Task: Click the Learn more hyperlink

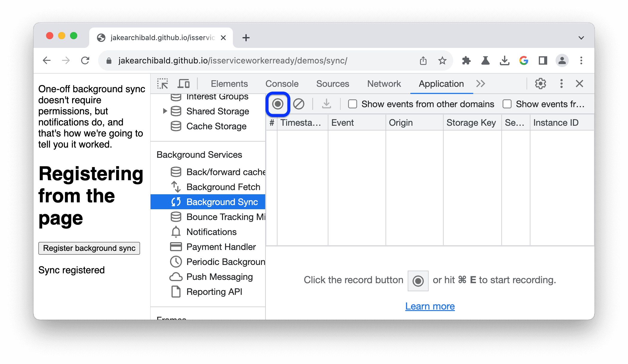Action: coord(430,306)
